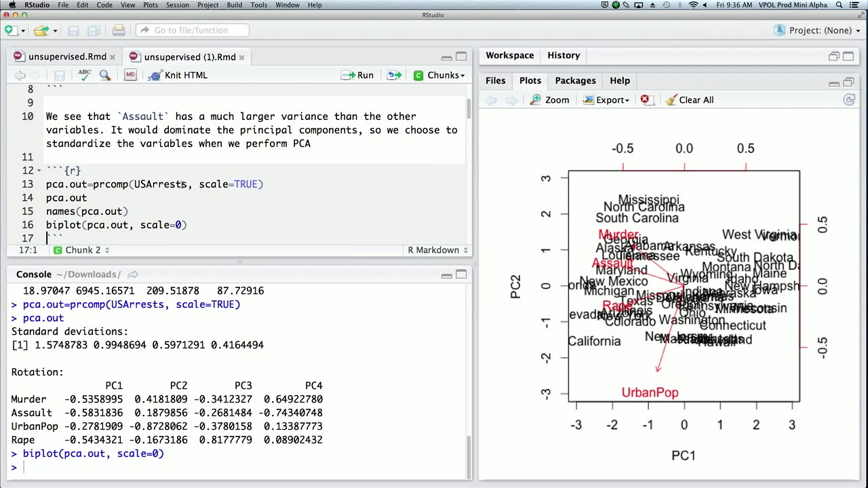Switch to the History tab
868x488 pixels.
564,56
